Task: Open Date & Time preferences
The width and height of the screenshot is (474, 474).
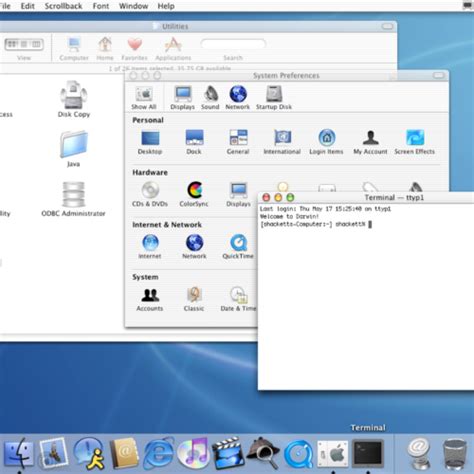Action: tap(238, 299)
